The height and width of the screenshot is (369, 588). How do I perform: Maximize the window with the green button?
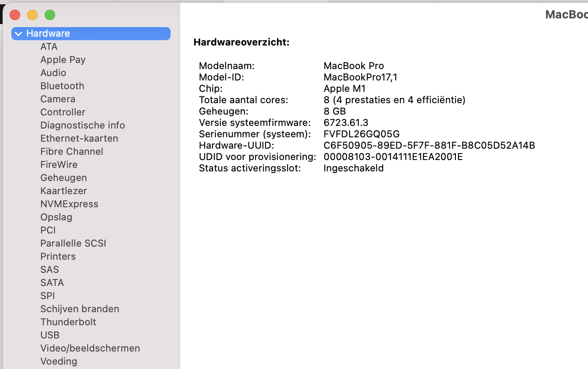click(x=50, y=15)
